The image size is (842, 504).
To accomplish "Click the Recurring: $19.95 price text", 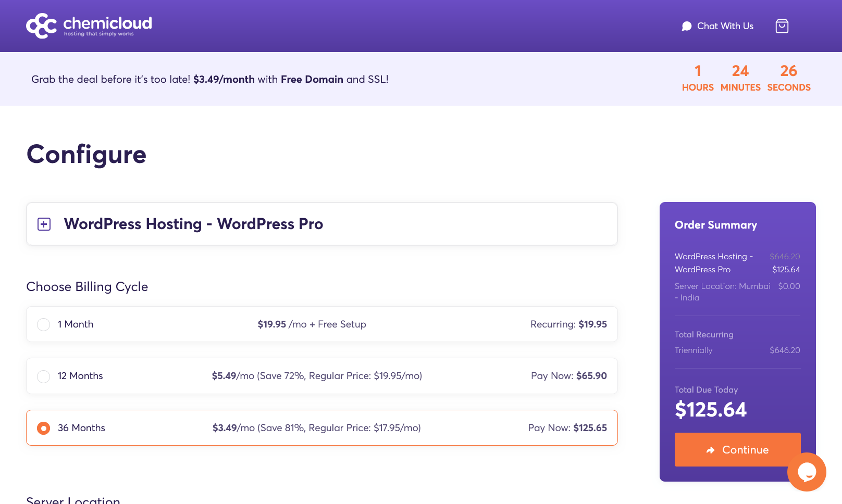I will pyautogui.click(x=568, y=324).
